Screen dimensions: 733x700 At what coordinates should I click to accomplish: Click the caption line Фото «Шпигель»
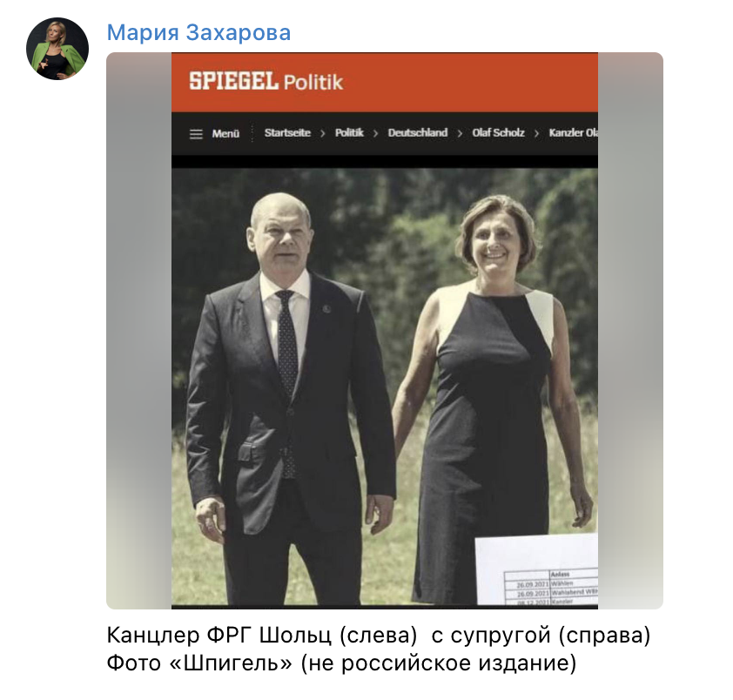click(342, 663)
